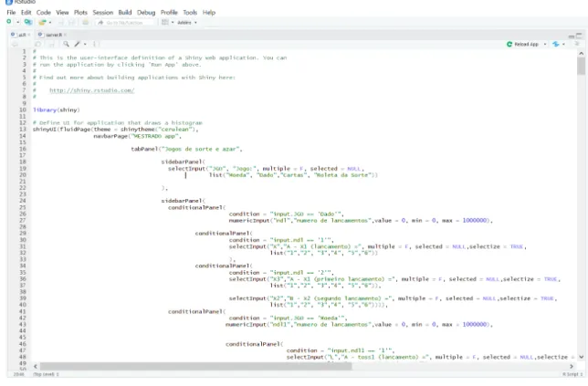The image size is (588, 386).
Task: Click the document outline icon
Action: [577, 44]
